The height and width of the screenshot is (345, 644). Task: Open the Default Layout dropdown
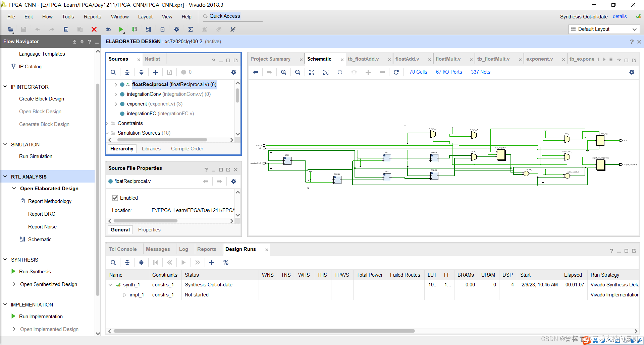tap(604, 29)
